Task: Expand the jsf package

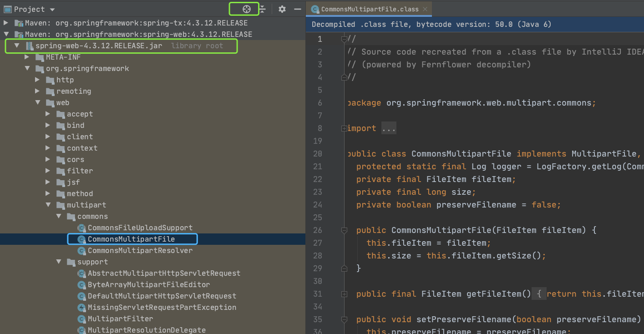Action: click(x=48, y=182)
